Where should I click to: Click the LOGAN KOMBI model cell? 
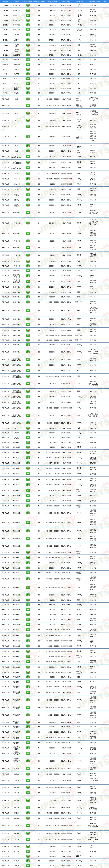click(17, 438)
